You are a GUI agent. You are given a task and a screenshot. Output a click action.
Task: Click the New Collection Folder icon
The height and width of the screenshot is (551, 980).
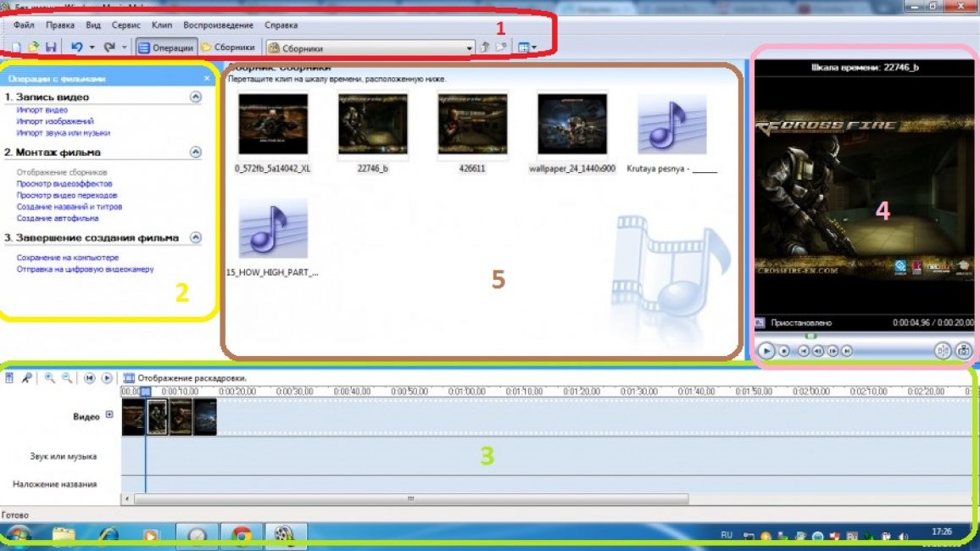point(501,47)
